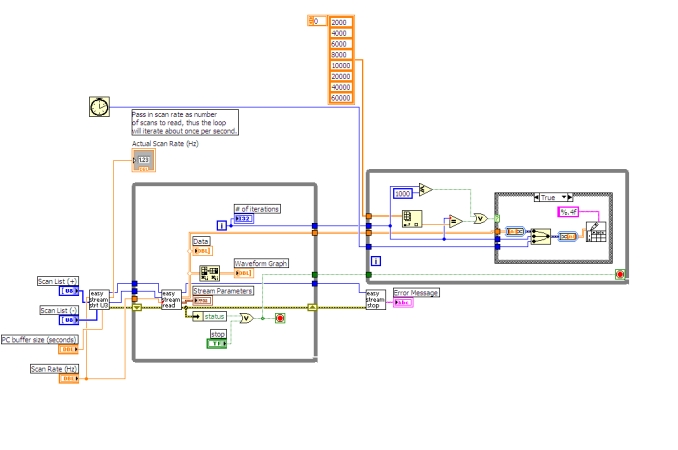The height and width of the screenshot is (450, 678).
Task: Click the right shift register on left loop
Action: coord(312,307)
